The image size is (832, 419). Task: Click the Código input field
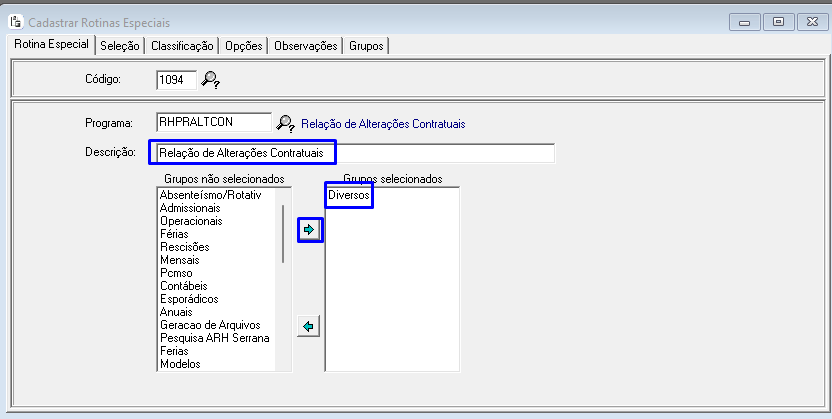176,79
